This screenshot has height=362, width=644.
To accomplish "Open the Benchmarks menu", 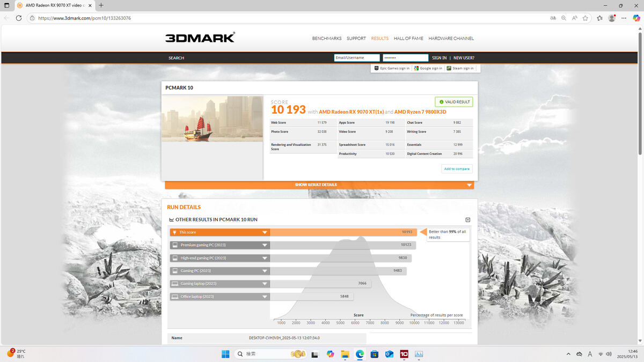I will click(x=327, y=39).
